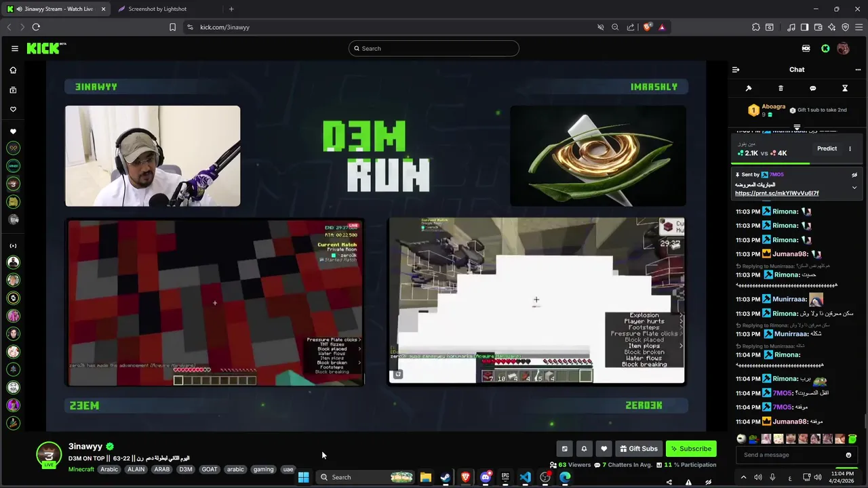Open the green emote at emote row end

852,439
